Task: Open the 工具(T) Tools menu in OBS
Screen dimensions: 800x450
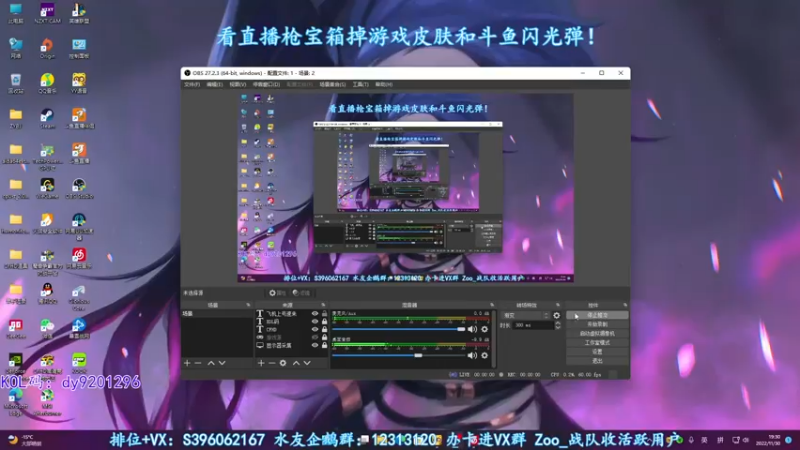Action: (x=361, y=84)
